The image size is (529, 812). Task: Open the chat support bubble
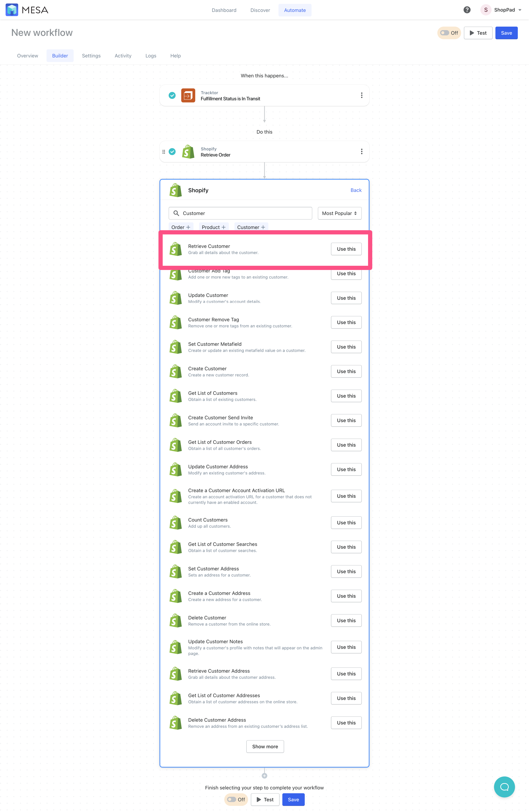click(x=504, y=787)
